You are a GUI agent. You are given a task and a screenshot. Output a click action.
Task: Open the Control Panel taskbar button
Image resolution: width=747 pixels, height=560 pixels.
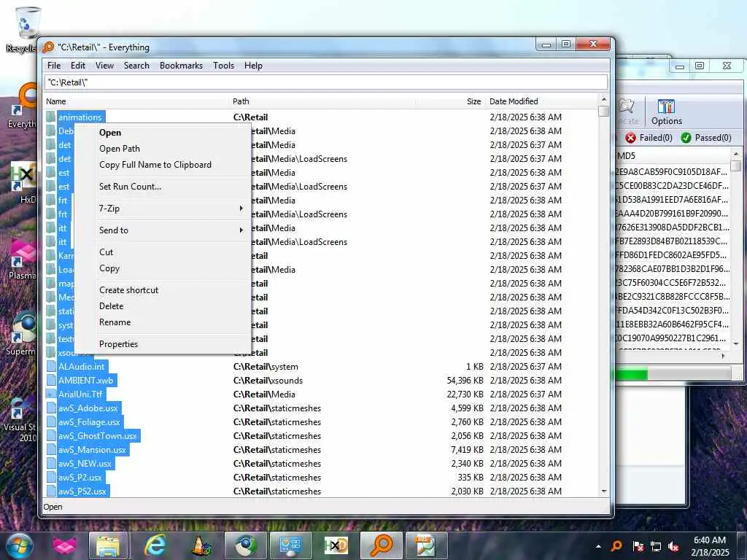(291, 546)
